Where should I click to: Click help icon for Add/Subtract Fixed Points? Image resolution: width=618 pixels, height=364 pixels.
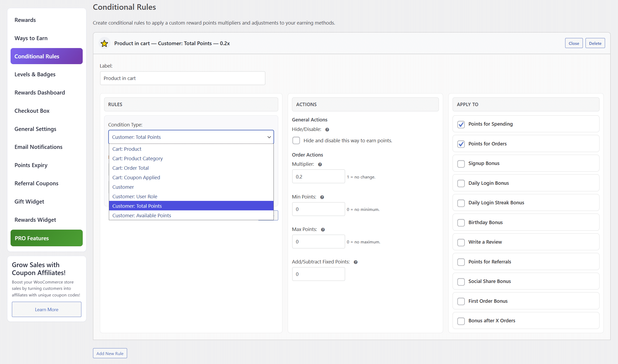click(356, 262)
